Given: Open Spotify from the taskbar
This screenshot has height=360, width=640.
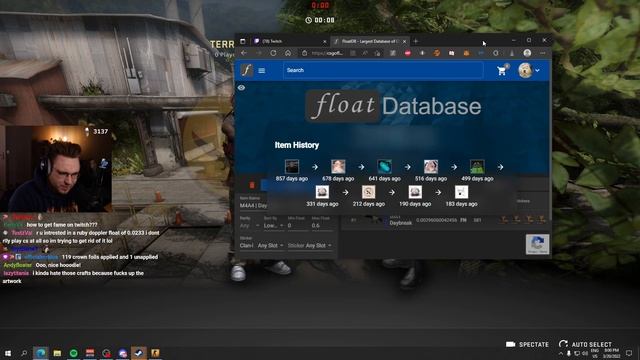Looking at the screenshot, I should [73, 353].
